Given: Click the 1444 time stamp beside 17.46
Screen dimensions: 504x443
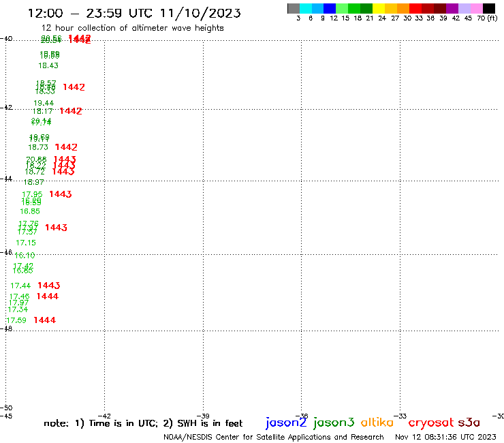Looking at the screenshot, I should coord(47,296).
